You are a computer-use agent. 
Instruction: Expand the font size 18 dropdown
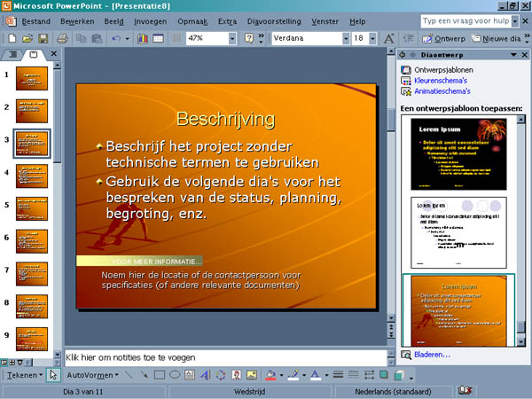click(373, 39)
